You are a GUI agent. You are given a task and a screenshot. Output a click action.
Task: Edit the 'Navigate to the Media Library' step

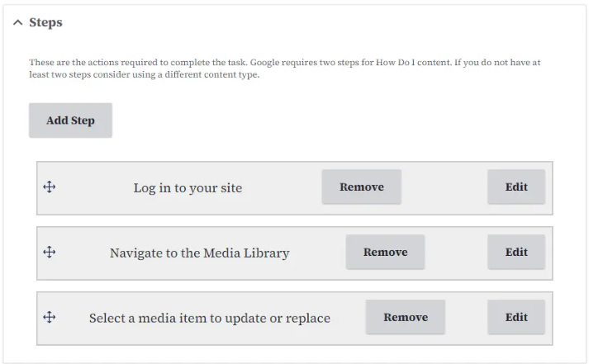516,252
